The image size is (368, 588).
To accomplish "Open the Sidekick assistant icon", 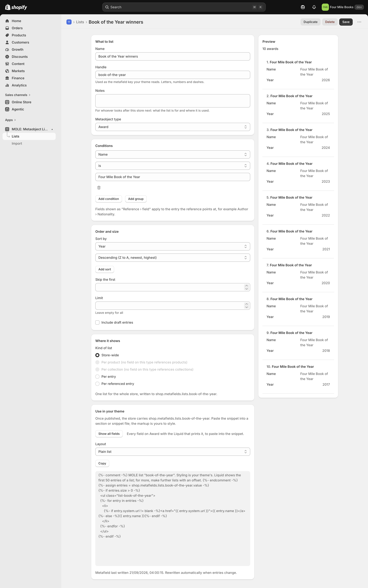I will 303,7.
